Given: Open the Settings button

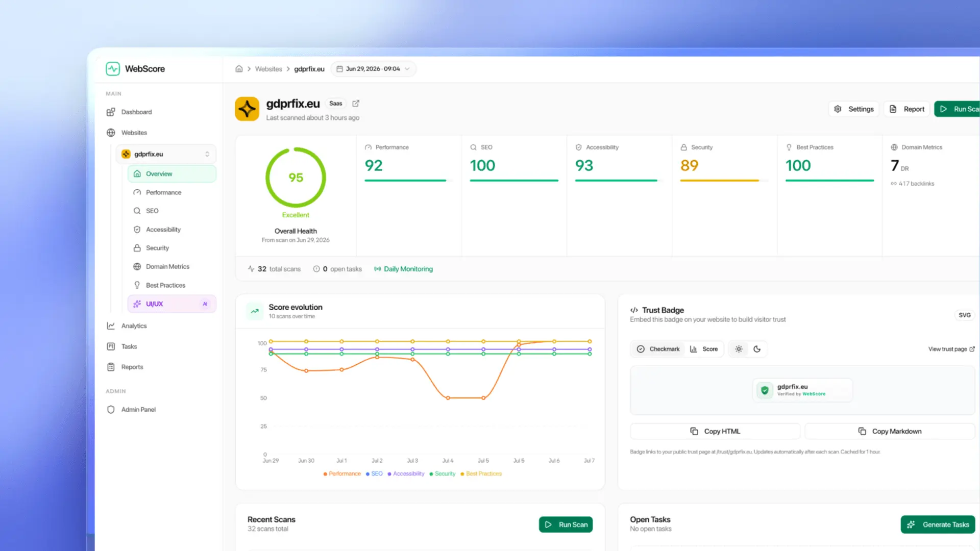Looking at the screenshot, I should click(x=854, y=109).
